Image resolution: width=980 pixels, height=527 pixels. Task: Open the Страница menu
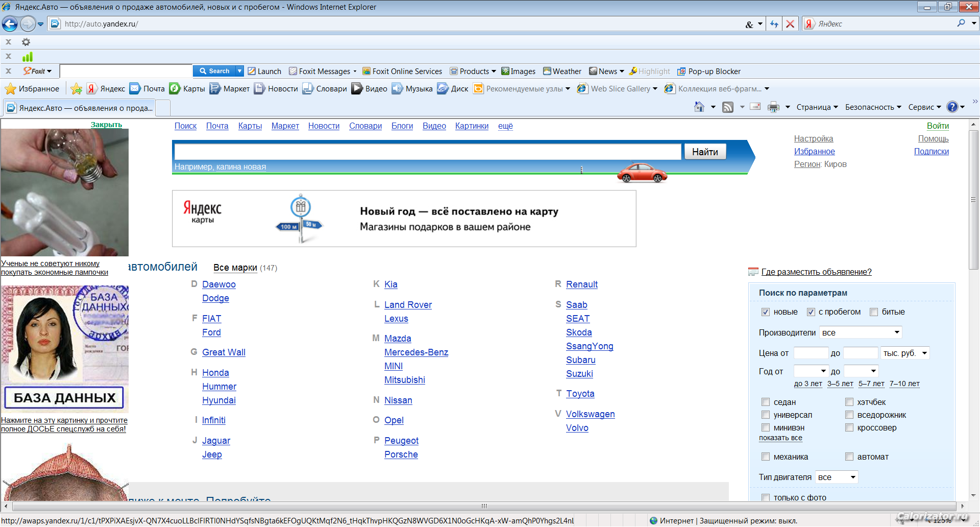pyautogui.click(x=817, y=107)
